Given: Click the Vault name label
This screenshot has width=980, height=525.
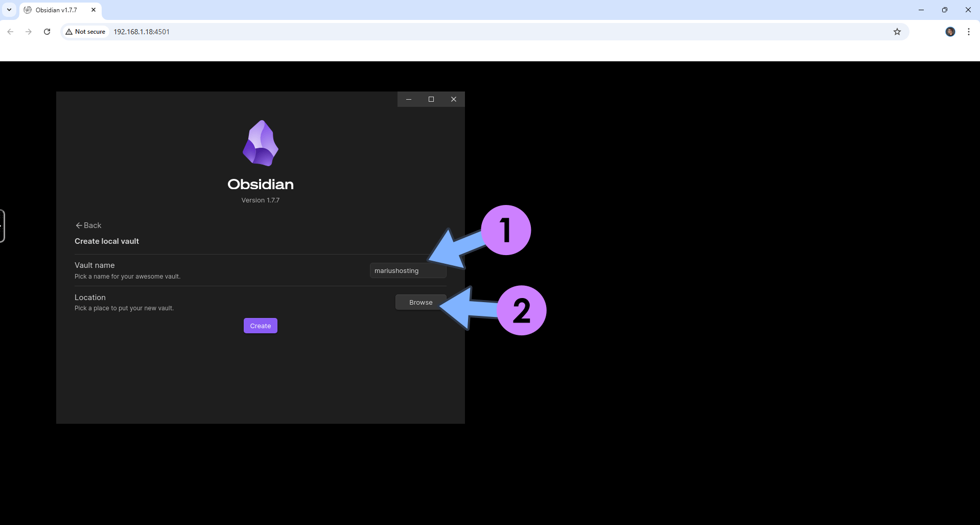Looking at the screenshot, I should (x=95, y=265).
